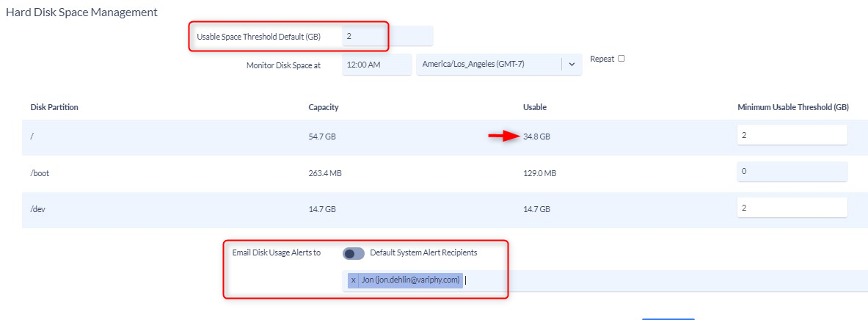Enable the Repeat checkbox
The width and height of the screenshot is (868, 320).
[x=621, y=59]
